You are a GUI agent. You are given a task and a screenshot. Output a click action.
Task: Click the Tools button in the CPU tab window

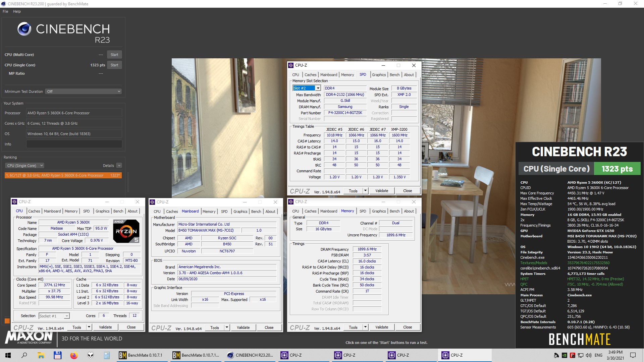[77, 327]
